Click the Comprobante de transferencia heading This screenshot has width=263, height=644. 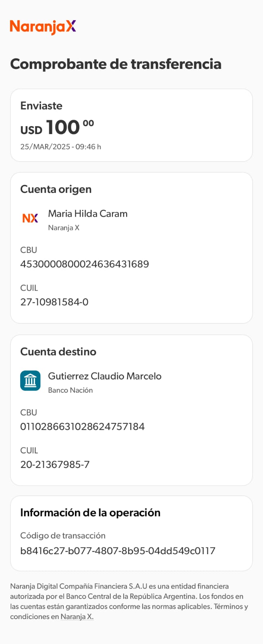pyautogui.click(x=116, y=64)
